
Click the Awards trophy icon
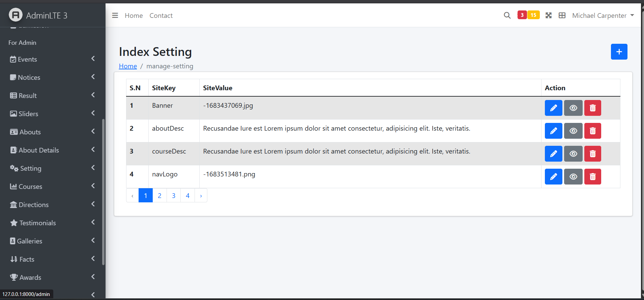tap(14, 277)
